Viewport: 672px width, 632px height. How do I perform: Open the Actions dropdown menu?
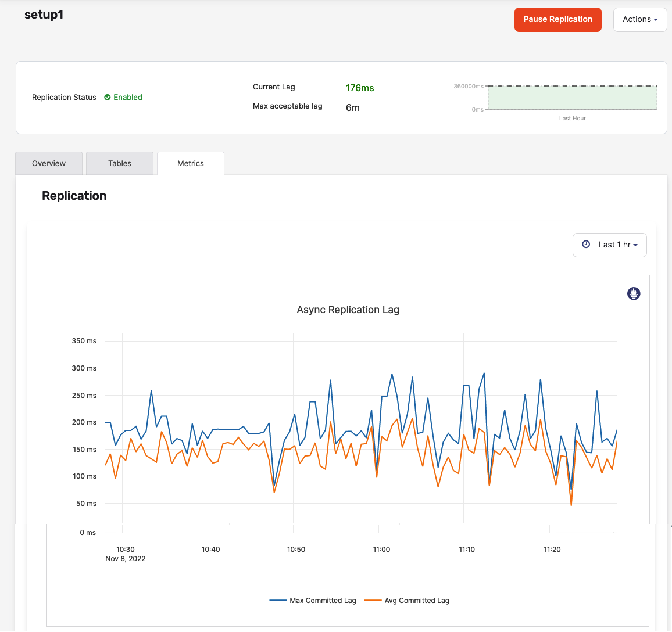coord(639,19)
